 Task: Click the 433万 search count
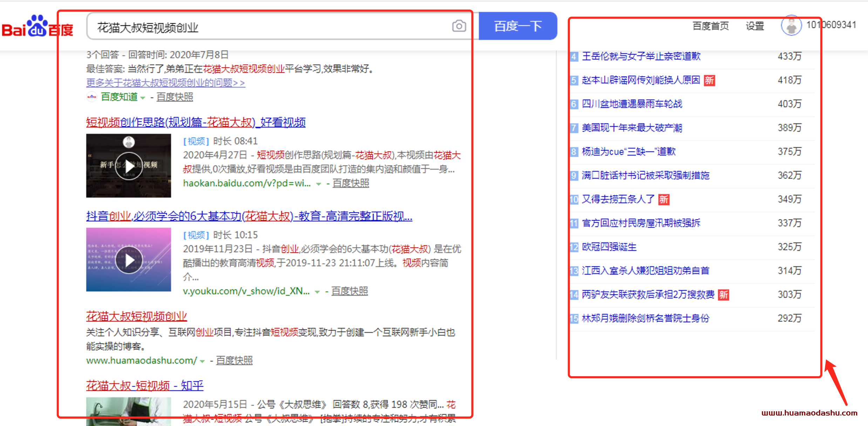point(790,56)
